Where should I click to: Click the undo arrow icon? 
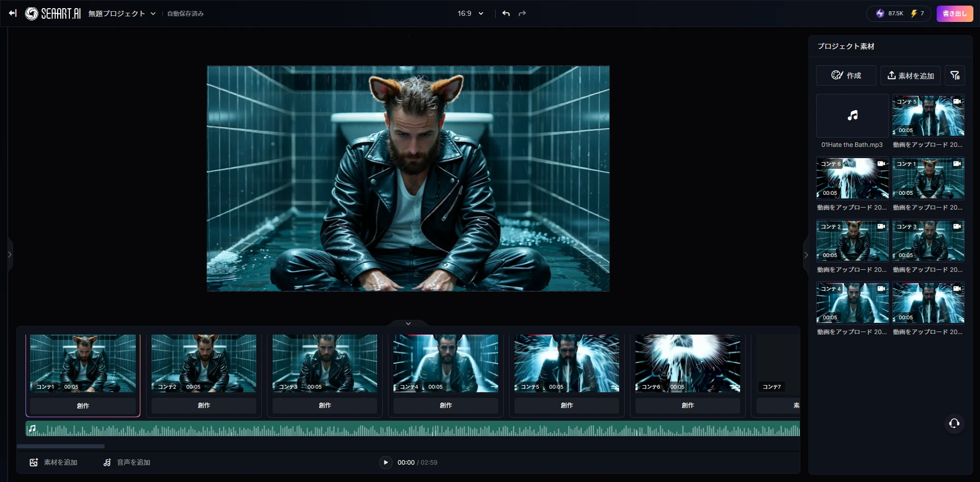[506, 13]
